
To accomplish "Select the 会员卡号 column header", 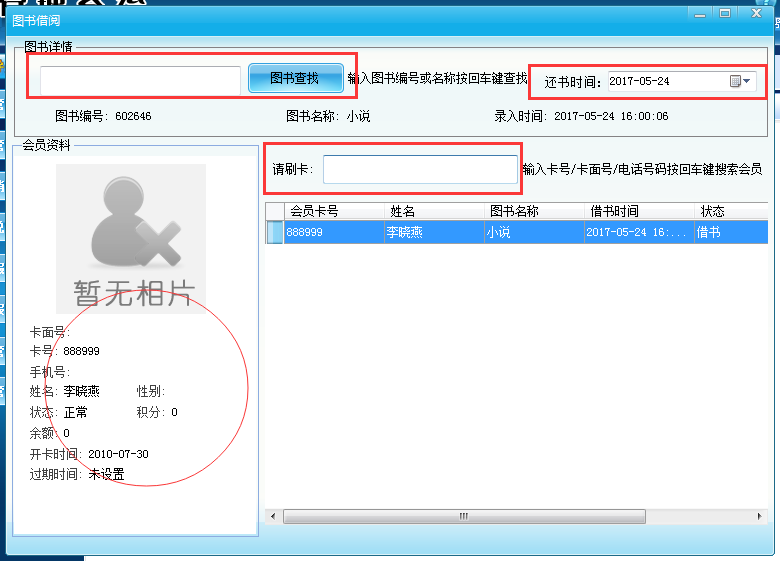I will [x=334, y=211].
